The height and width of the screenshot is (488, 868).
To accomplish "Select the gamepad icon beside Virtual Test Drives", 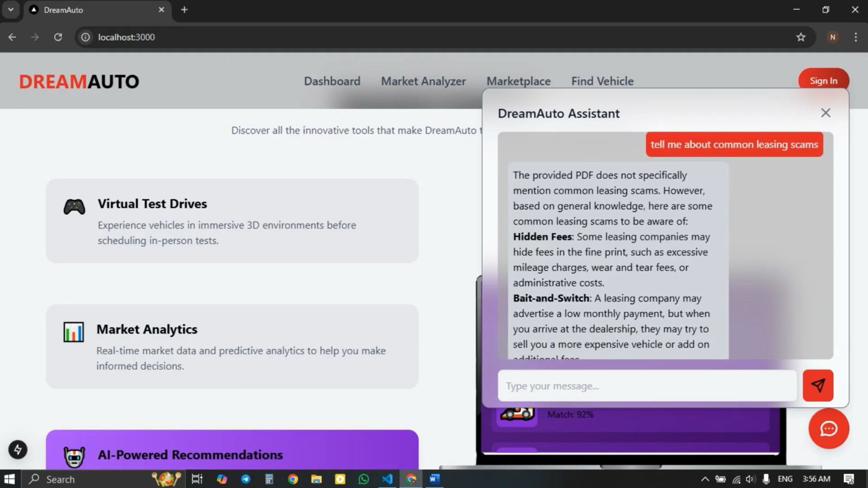I will [74, 207].
